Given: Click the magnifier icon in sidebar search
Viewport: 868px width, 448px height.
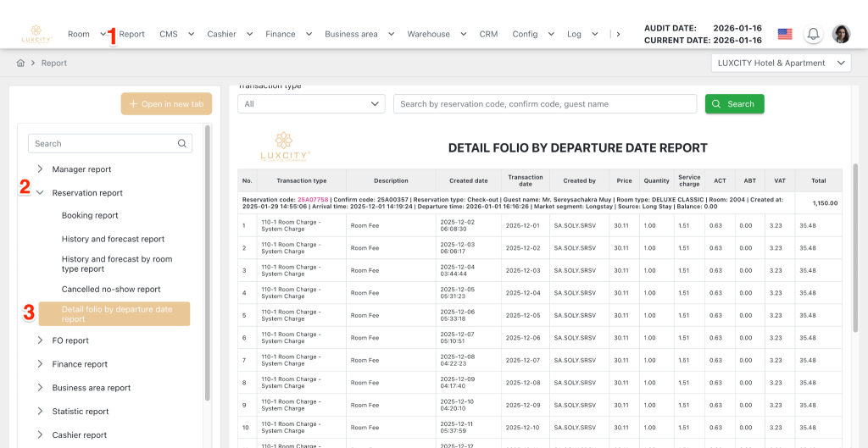Looking at the screenshot, I should [182, 144].
